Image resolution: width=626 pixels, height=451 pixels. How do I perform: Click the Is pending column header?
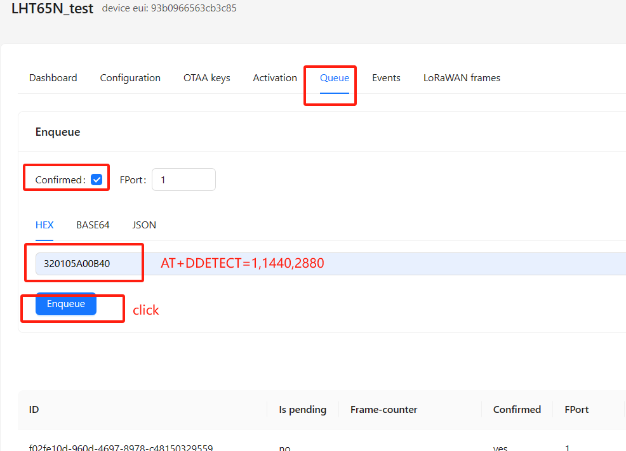[x=303, y=409]
